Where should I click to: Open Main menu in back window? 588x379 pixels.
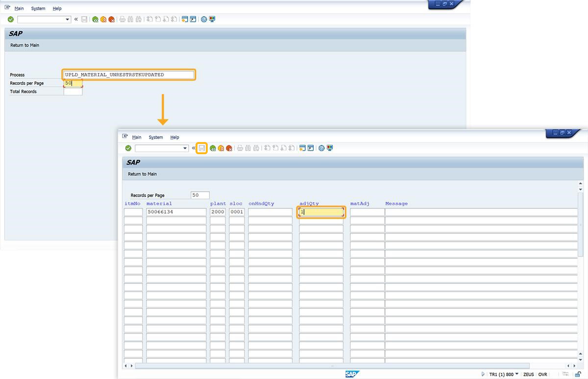[19, 8]
